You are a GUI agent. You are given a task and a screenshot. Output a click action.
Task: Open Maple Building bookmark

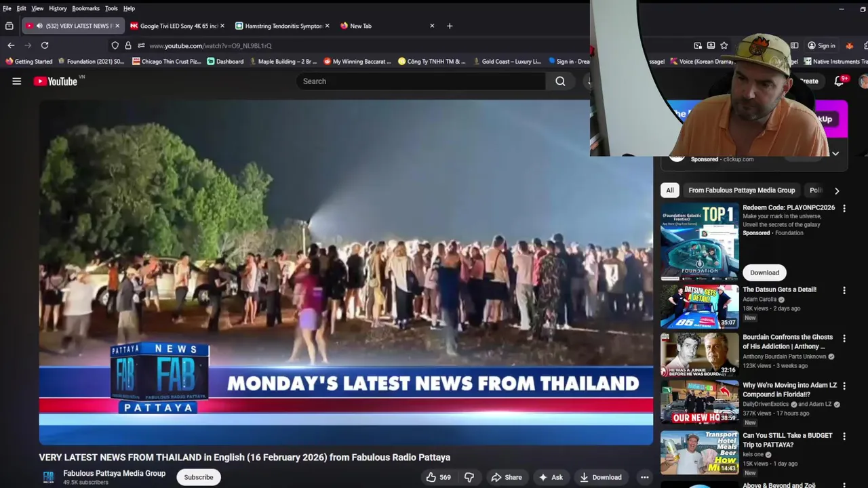click(283, 61)
